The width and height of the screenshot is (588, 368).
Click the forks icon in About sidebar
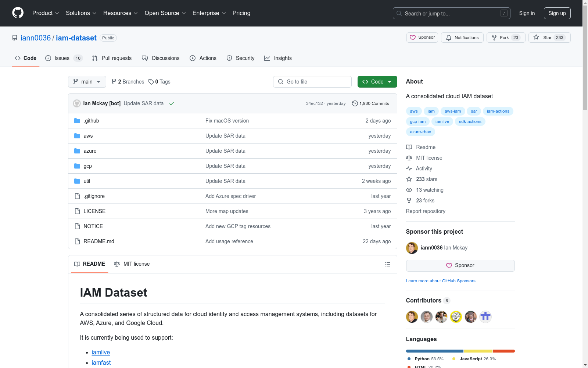[x=409, y=201]
